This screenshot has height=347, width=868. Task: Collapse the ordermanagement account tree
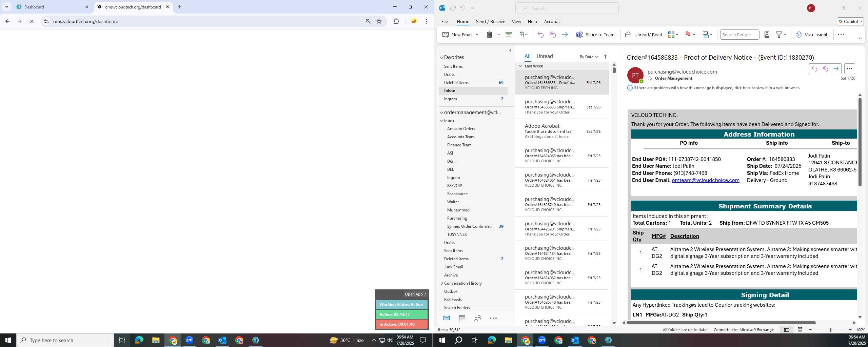[x=441, y=113]
